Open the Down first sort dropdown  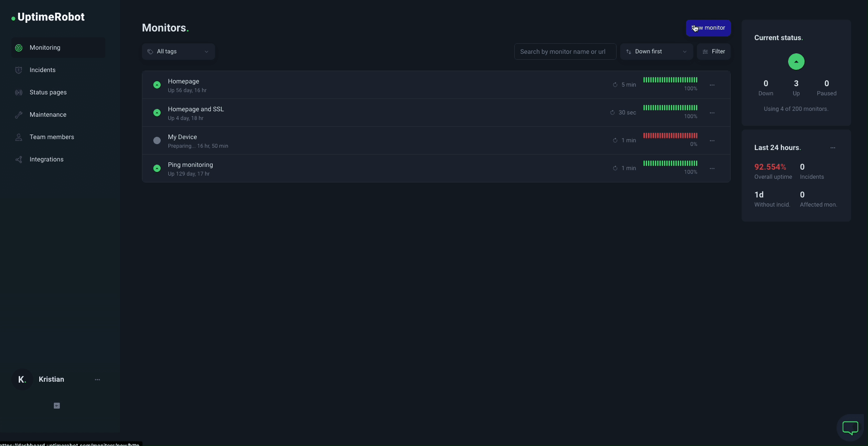pyautogui.click(x=656, y=52)
